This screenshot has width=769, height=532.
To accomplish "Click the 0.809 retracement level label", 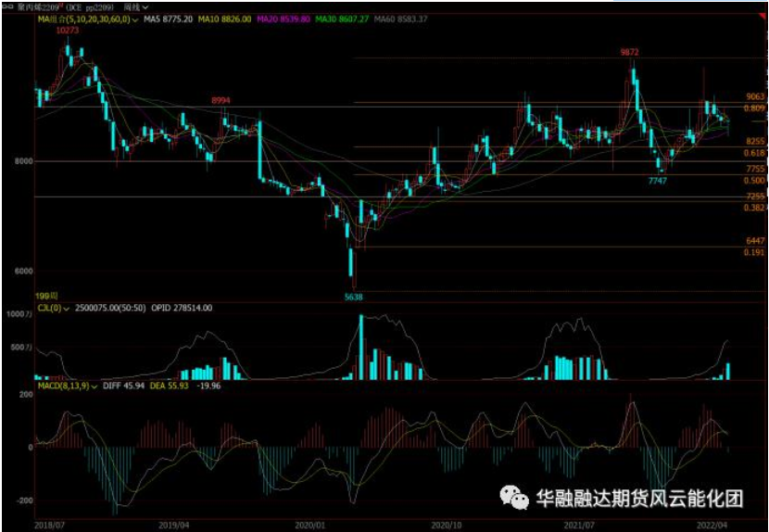I will 754,108.
